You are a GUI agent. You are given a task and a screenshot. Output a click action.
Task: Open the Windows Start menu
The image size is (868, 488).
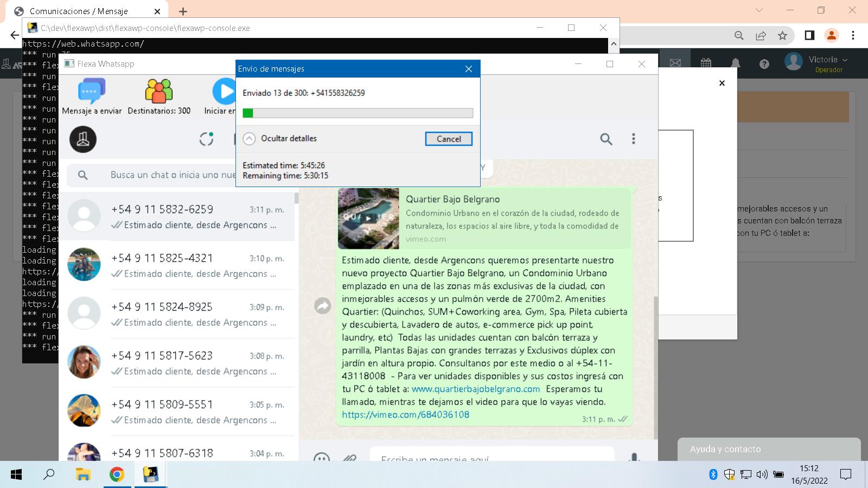click(16, 475)
